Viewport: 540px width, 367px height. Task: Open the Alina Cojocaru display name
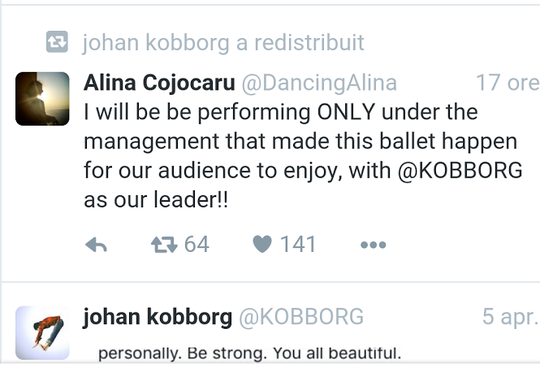(x=159, y=83)
